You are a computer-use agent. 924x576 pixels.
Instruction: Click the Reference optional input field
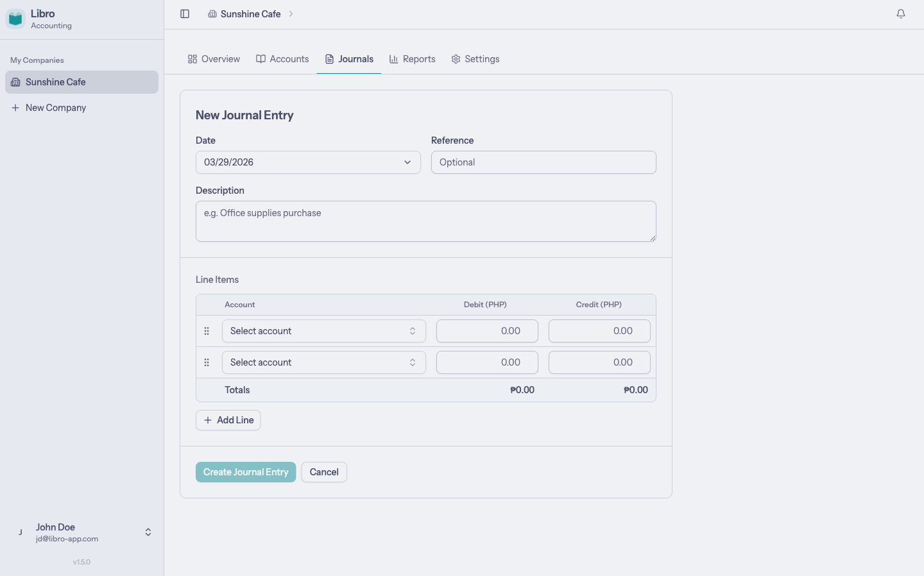pos(543,162)
